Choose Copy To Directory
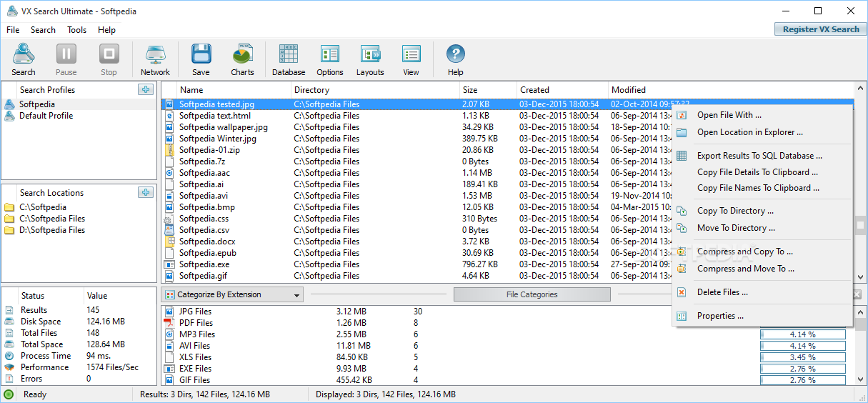This screenshot has width=868, height=403. point(735,211)
